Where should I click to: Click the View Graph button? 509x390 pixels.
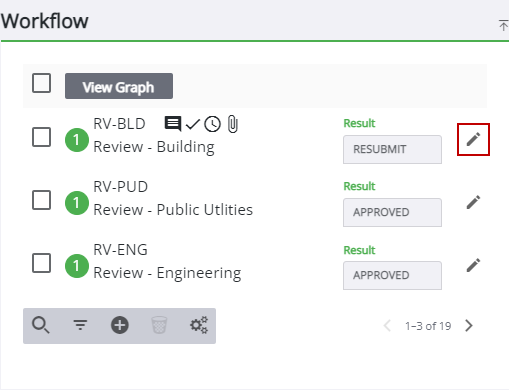(x=119, y=86)
